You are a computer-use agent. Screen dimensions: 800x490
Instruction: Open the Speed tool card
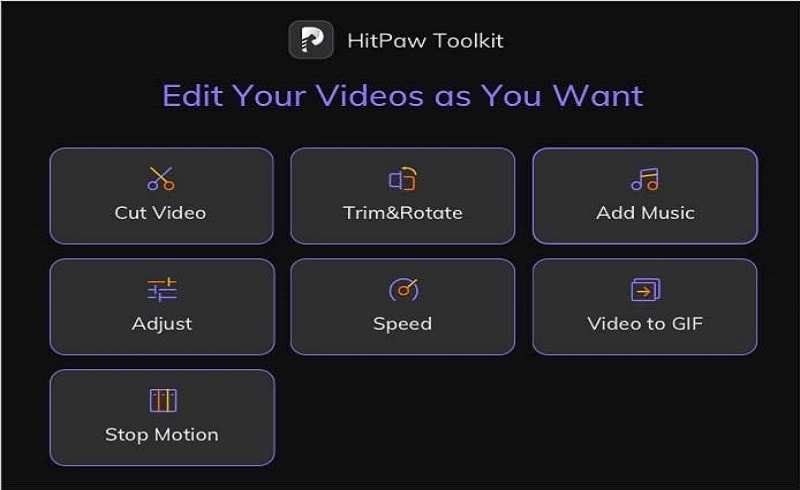click(403, 307)
